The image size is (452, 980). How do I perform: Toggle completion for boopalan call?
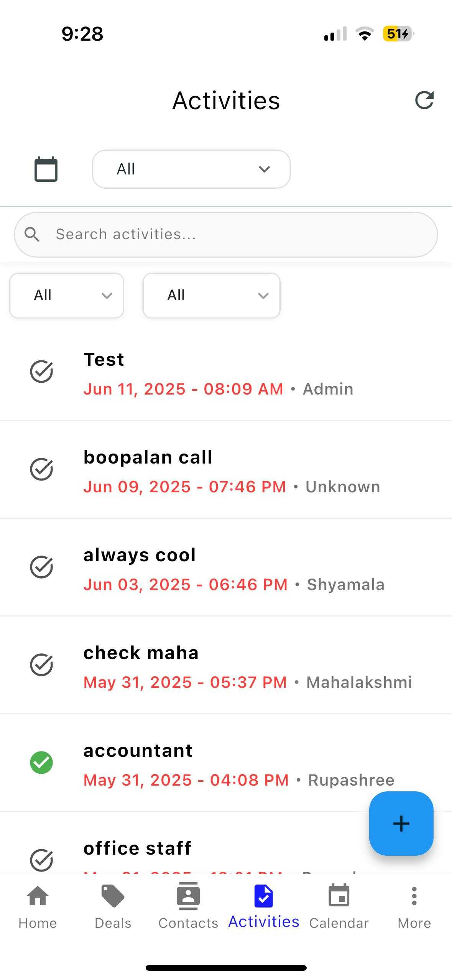(41, 469)
